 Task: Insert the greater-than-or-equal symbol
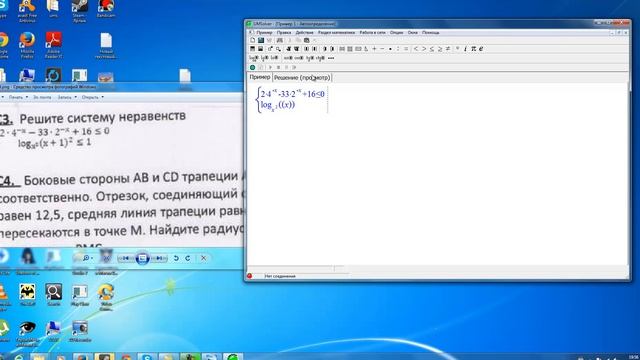(x=440, y=49)
